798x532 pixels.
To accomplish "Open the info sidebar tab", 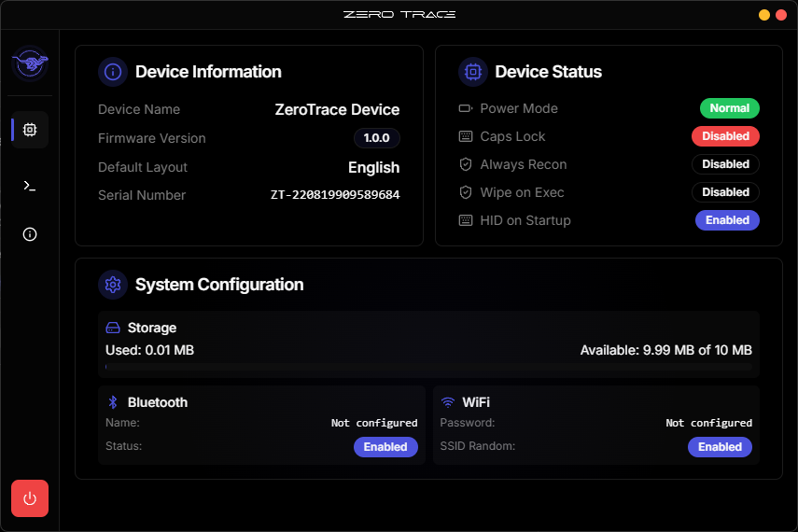I will coord(30,234).
